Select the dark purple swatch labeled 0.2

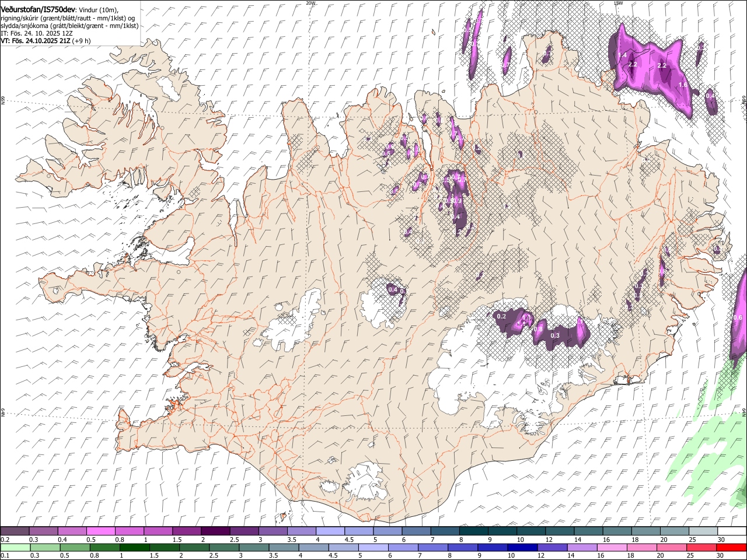[15, 531]
